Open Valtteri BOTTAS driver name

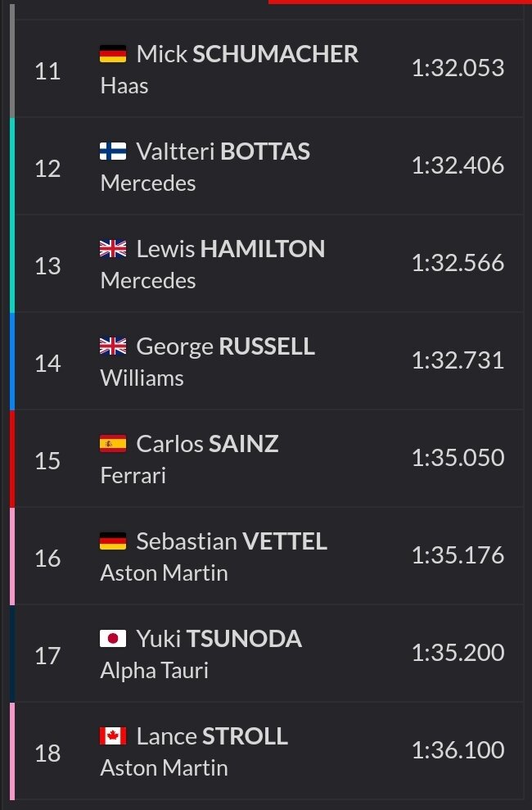coord(223,152)
